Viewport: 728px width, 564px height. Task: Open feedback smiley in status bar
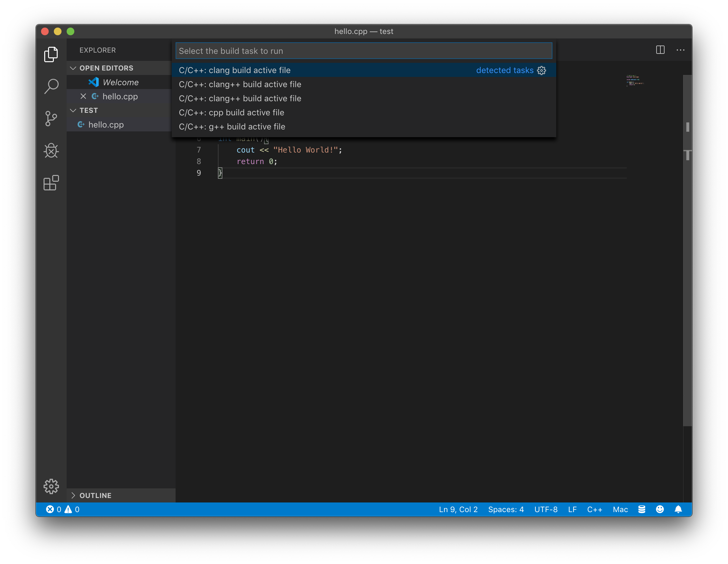(660, 509)
